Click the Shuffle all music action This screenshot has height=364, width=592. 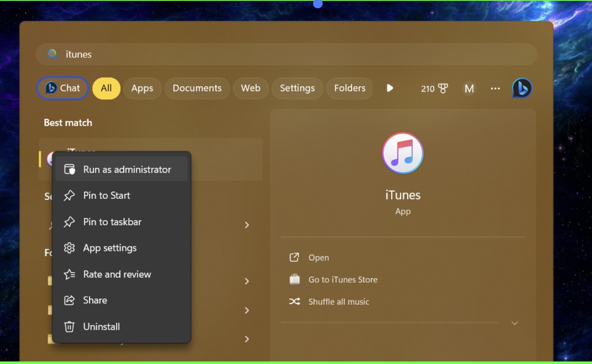pos(338,302)
